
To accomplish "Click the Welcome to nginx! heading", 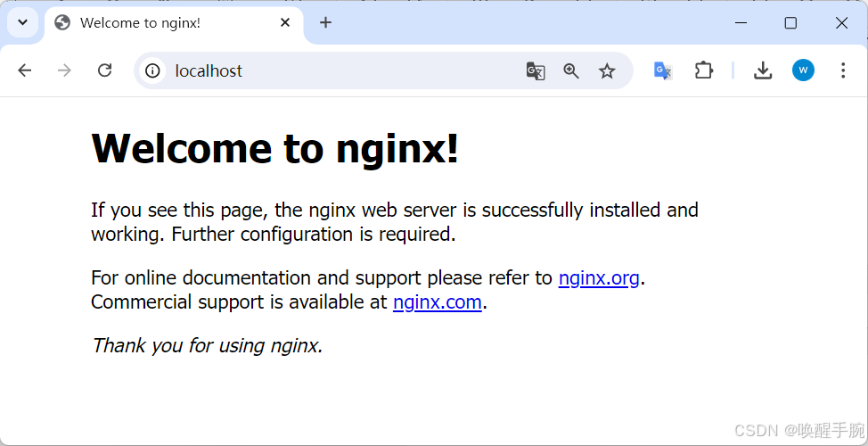I will 275,148.
